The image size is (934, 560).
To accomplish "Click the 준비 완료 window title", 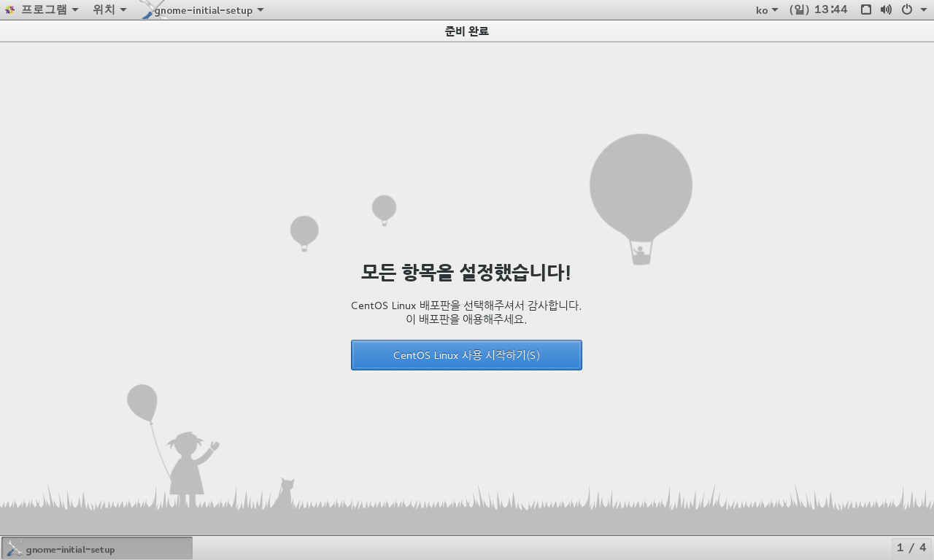I will [466, 31].
